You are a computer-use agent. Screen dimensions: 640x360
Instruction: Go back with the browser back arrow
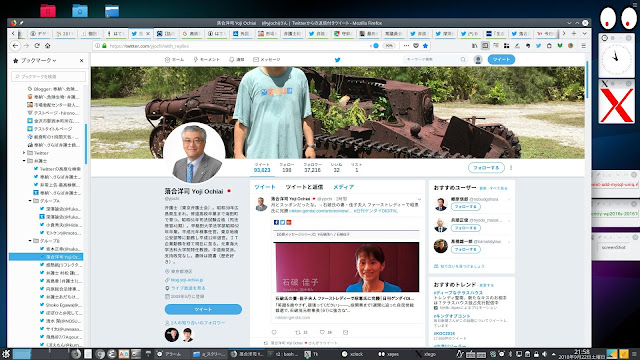(x=16, y=46)
